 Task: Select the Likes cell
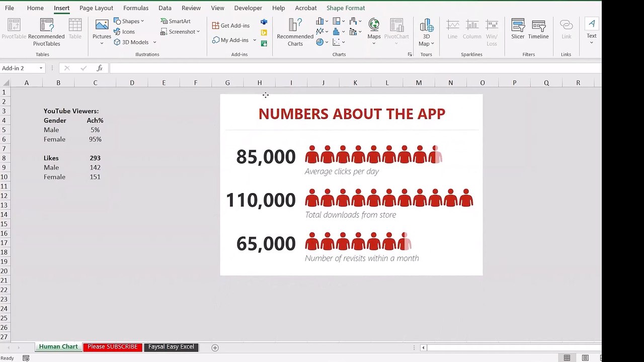click(x=58, y=158)
